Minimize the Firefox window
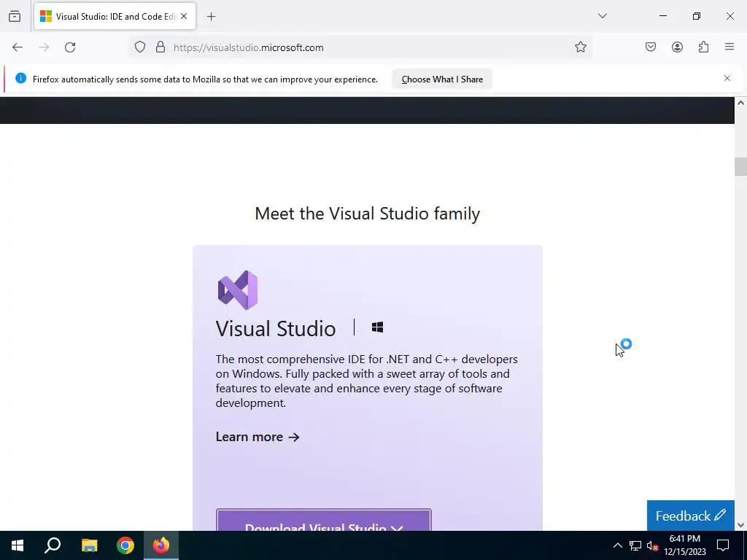 tap(662, 16)
